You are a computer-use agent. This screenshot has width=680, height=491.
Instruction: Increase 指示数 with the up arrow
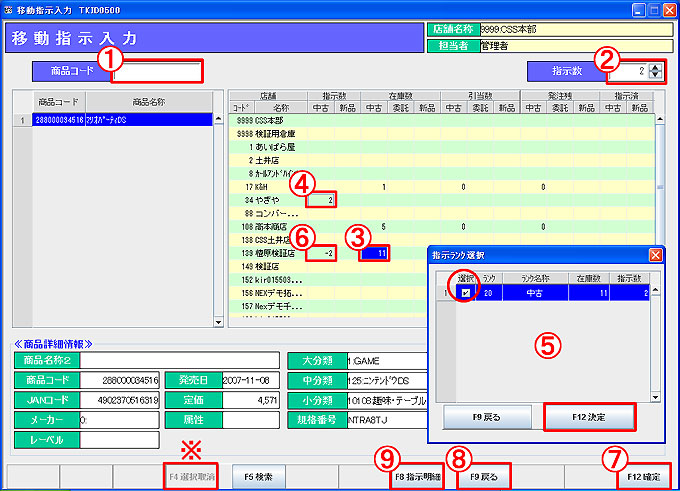click(x=655, y=67)
